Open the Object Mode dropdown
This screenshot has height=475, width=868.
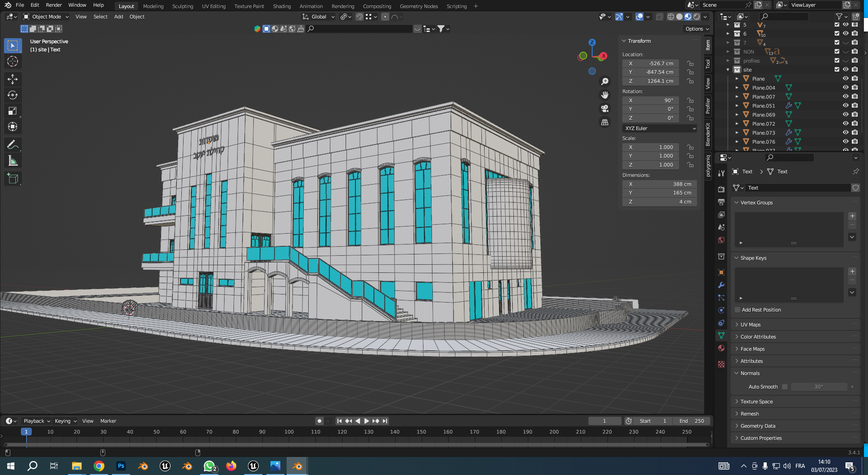(46, 17)
